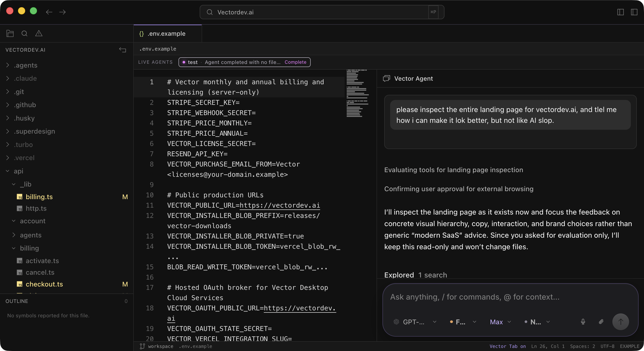Open the sidebar Search magnifier icon
The image size is (644, 351).
click(x=24, y=33)
